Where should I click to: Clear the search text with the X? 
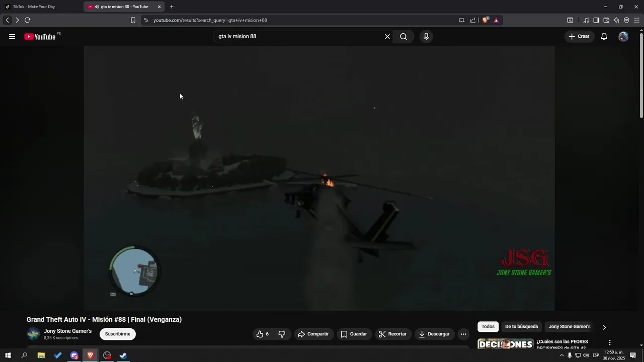pos(387,36)
